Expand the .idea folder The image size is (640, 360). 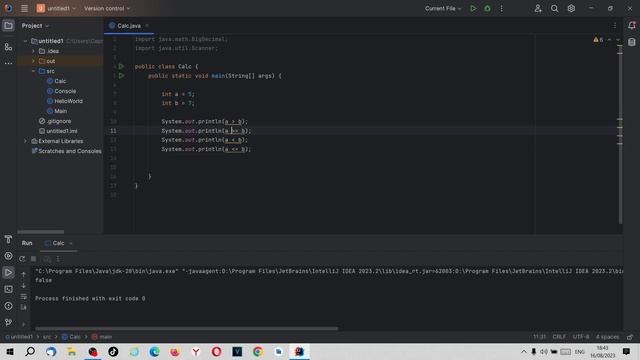33,51
